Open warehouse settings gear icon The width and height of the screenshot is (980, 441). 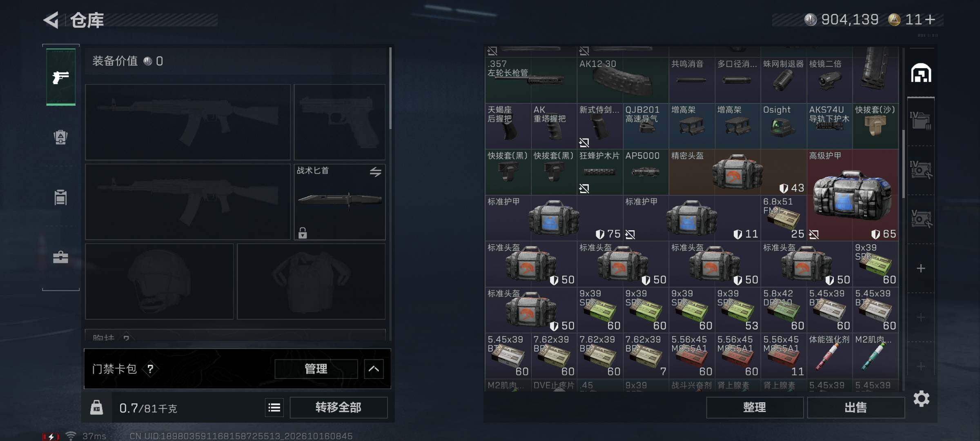pos(921,399)
